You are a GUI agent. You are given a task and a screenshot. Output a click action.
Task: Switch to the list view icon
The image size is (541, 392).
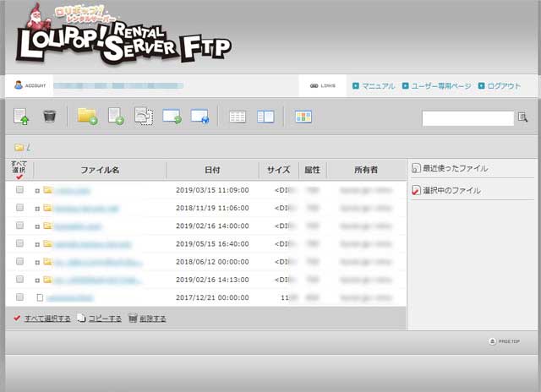coord(238,117)
